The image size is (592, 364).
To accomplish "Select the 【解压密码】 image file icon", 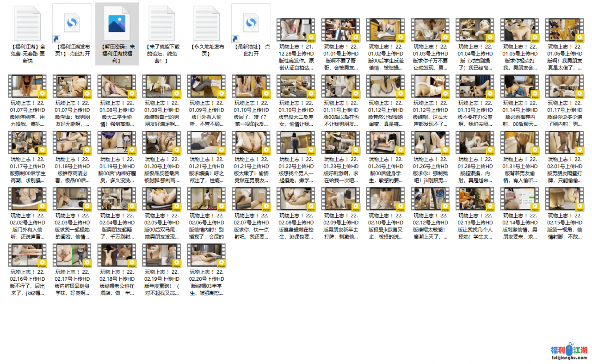I will click(117, 24).
